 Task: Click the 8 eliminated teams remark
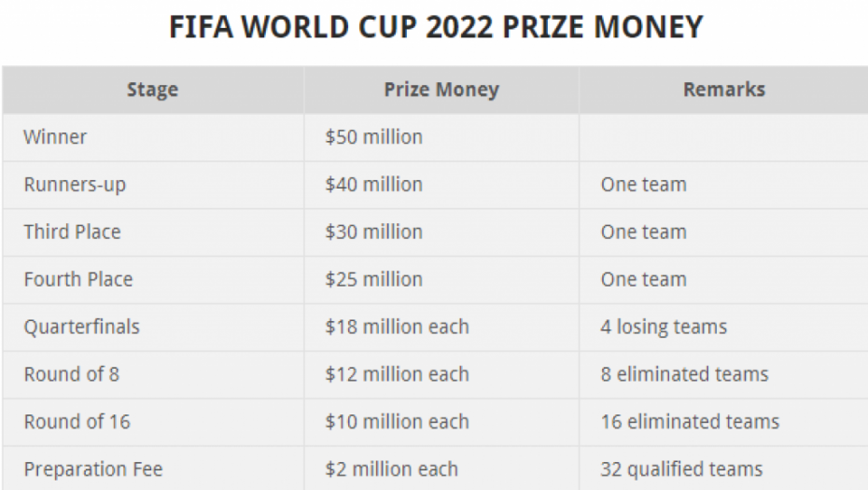click(x=685, y=375)
